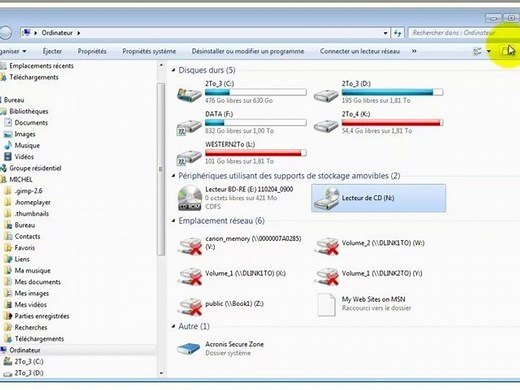The height and width of the screenshot is (390, 520).
Task: Select Documents library in sidebar
Action: pos(31,123)
